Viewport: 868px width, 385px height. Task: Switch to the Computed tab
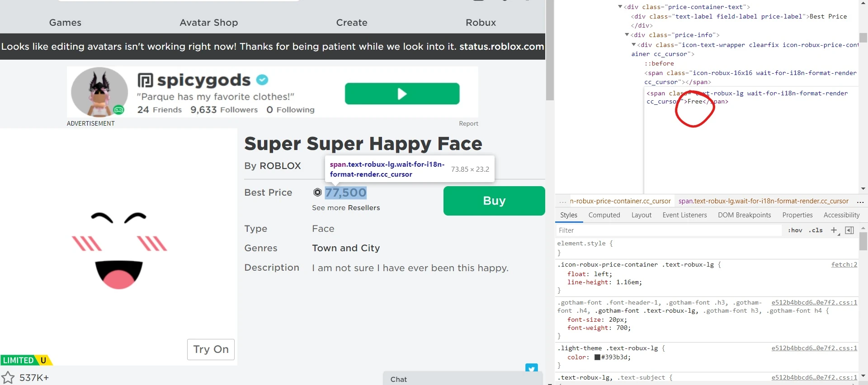604,215
